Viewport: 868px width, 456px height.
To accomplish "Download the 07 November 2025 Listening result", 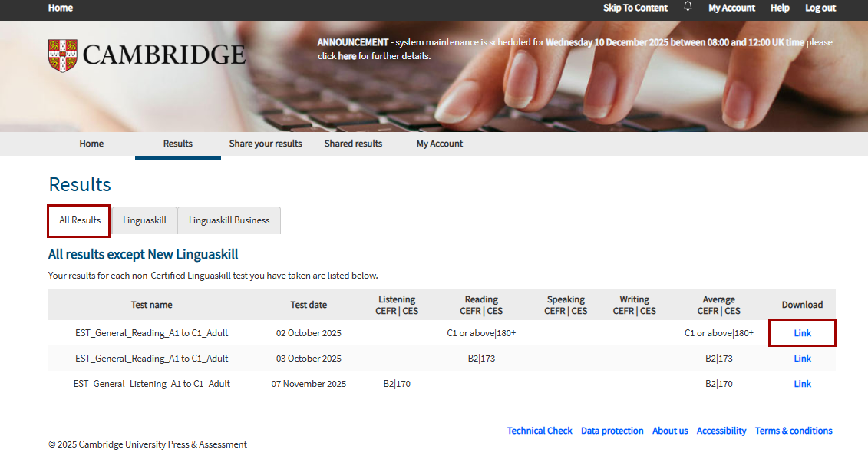I will coord(802,384).
